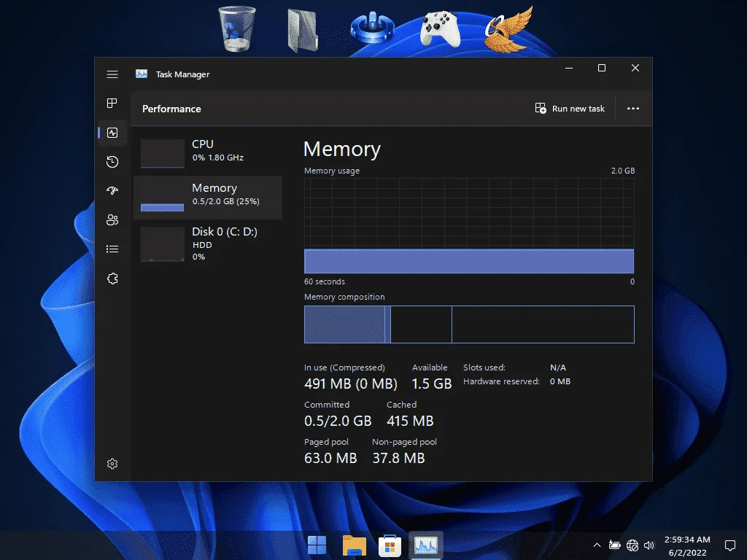Viewport: 747px width, 560px height.
Task: Show hidden system tray icons chevron
Action: point(597,545)
